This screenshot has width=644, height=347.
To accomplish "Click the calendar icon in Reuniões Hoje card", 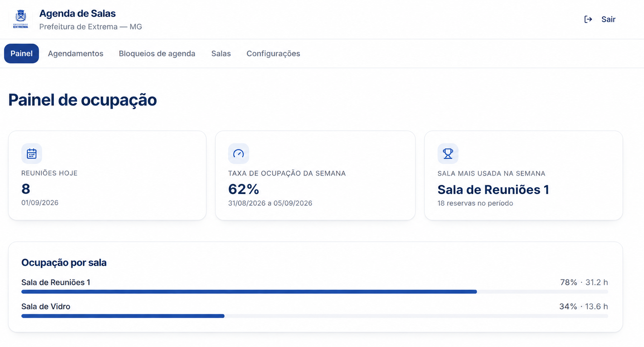I will (x=32, y=153).
